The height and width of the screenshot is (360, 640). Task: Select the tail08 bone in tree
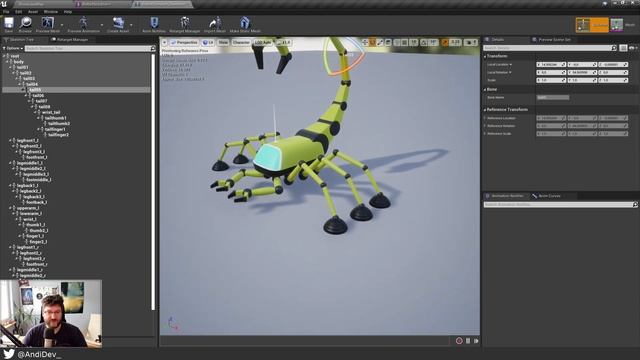tap(44, 107)
